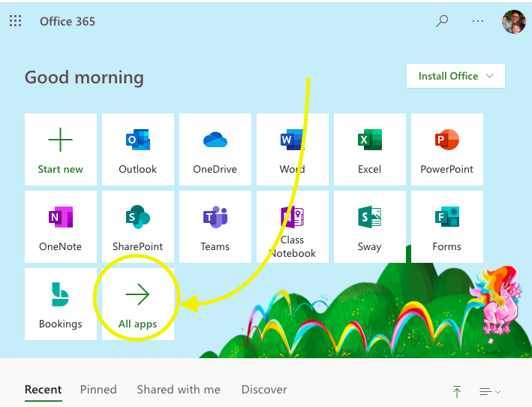The image size is (532, 407).
Task: Click the All apps arrow tile
Action: click(x=138, y=304)
